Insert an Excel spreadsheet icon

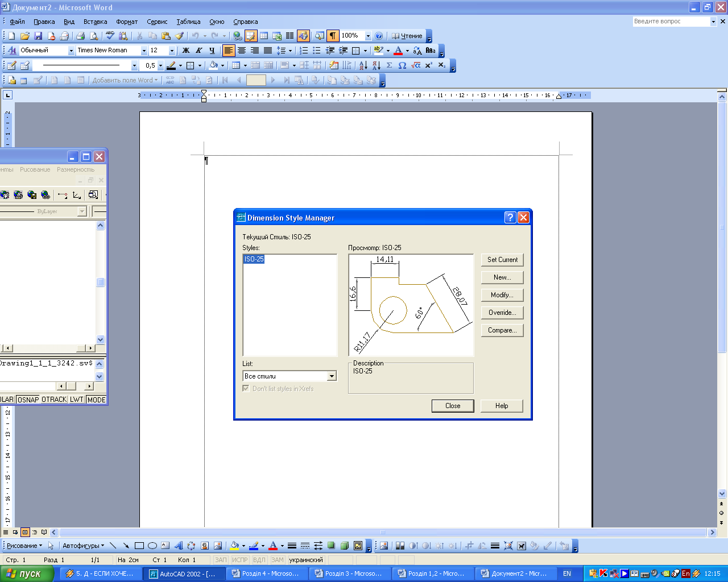pyautogui.click(x=277, y=36)
